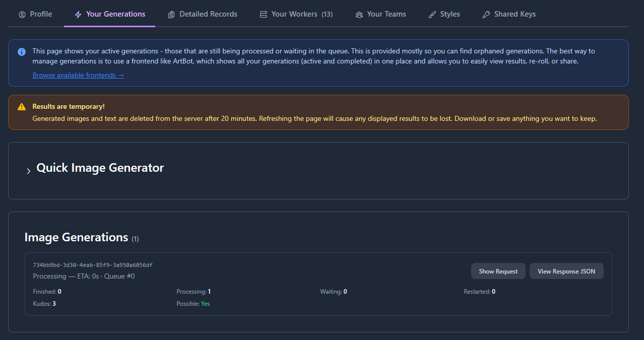
Task: Click the Results are temporary! warning title
Action: tap(69, 107)
